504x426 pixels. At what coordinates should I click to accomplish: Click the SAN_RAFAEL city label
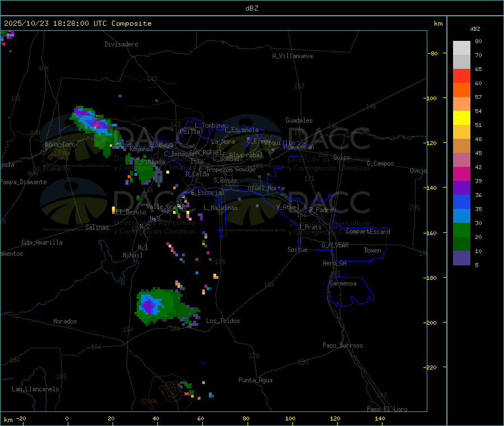click(x=206, y=152)
